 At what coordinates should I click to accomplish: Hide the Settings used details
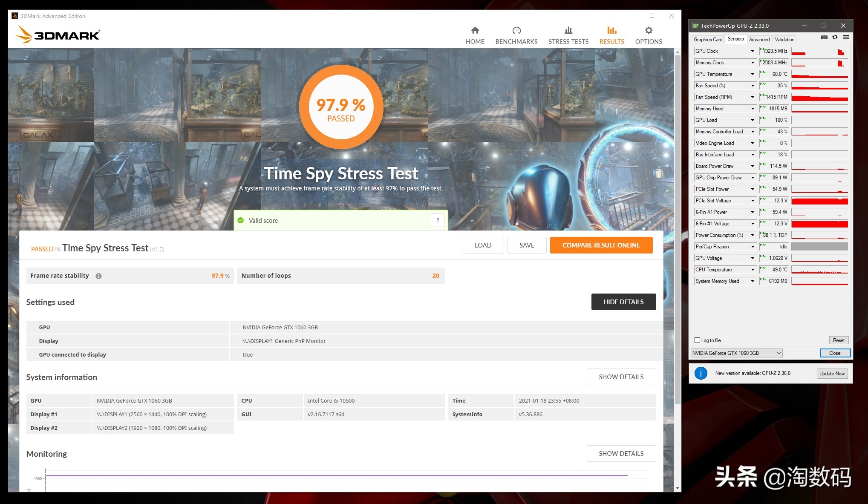click(623, 302)
